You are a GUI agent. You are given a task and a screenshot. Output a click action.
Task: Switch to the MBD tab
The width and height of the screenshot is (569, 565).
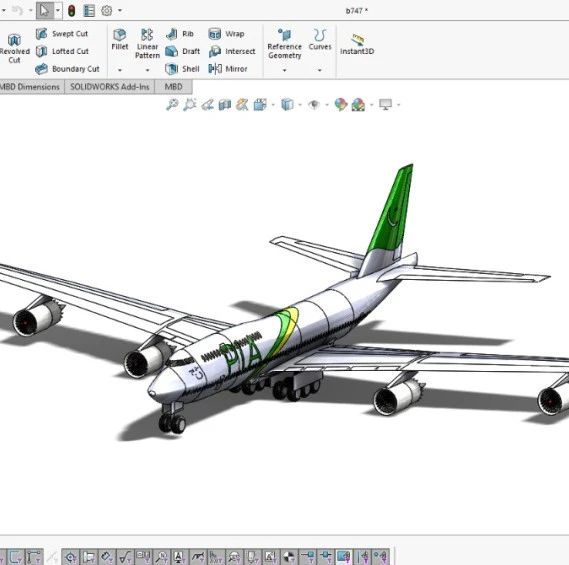[x=173, y=87]
